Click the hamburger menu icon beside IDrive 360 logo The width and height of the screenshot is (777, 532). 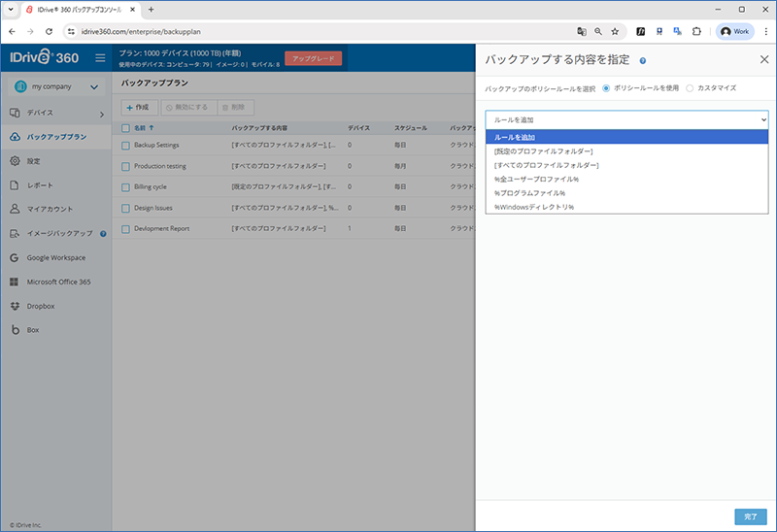(100, 58)
